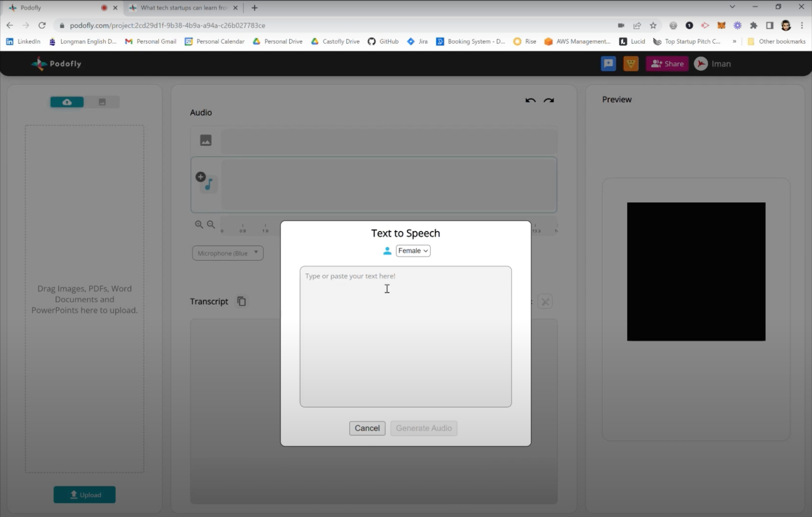Click the Podofly logo in header
The width and height of the screenshot is (812, 517).
tap(56, 64)
